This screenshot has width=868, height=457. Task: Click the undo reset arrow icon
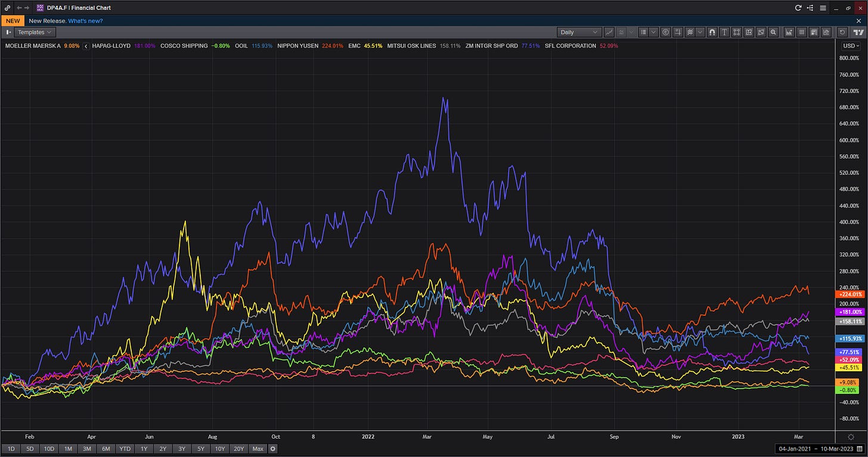[x=842, y=32]
